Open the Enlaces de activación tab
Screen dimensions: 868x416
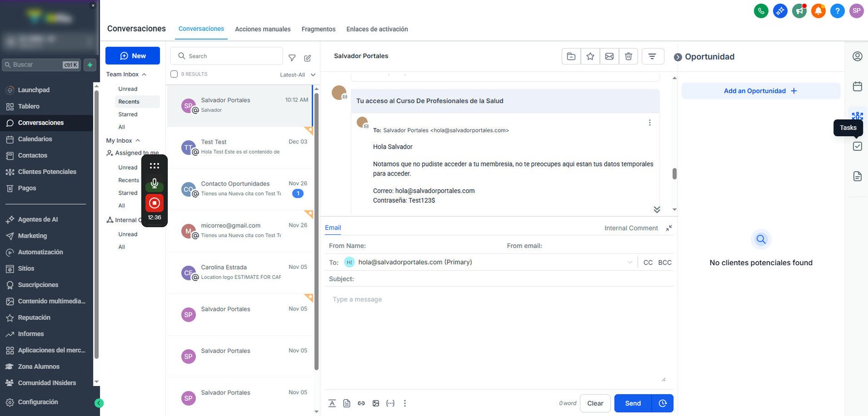coord(377,29)
